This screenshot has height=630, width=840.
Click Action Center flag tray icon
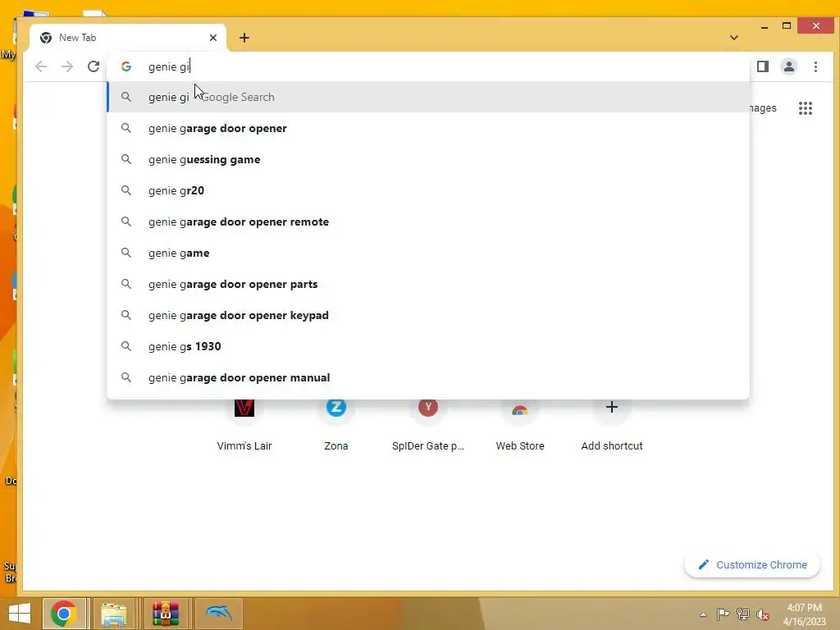tap(724, 614)
